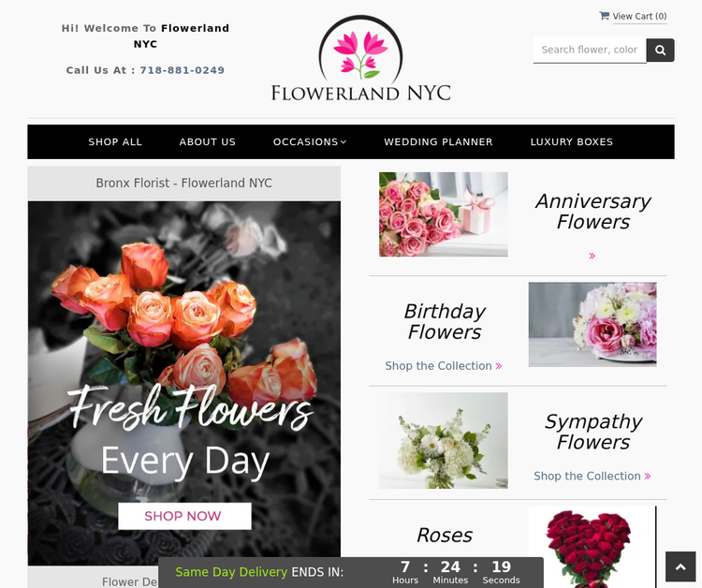Open the Birthday Flowers bouquet thumbnail
The image size is (702, 588).
[592, 324]
